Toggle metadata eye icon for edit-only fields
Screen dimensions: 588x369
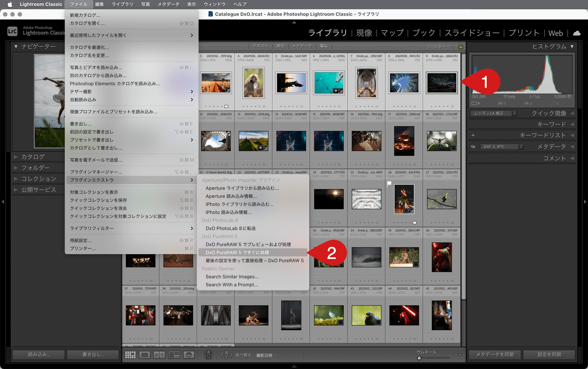(473, 147)
